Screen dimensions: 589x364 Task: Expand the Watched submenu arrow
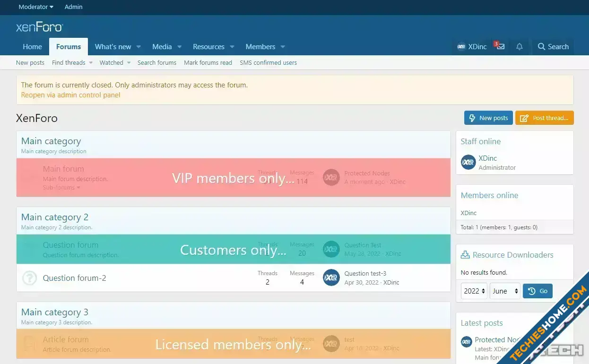(x=129, y=63)
